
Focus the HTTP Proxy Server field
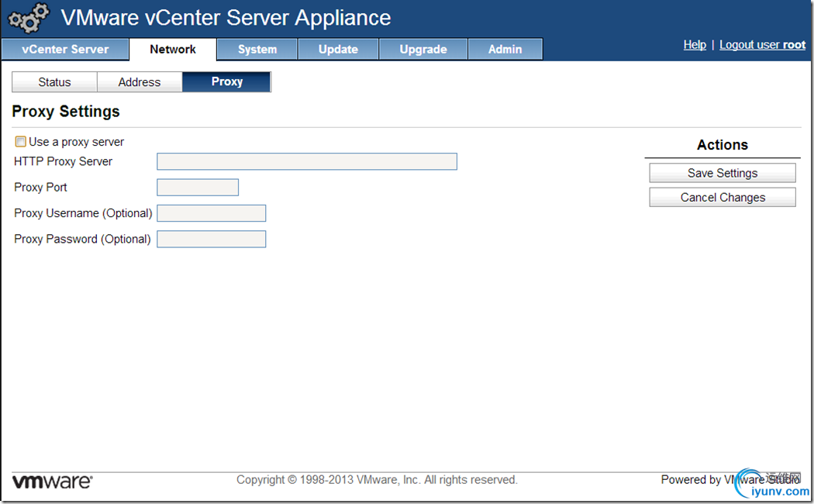point(307,161)
